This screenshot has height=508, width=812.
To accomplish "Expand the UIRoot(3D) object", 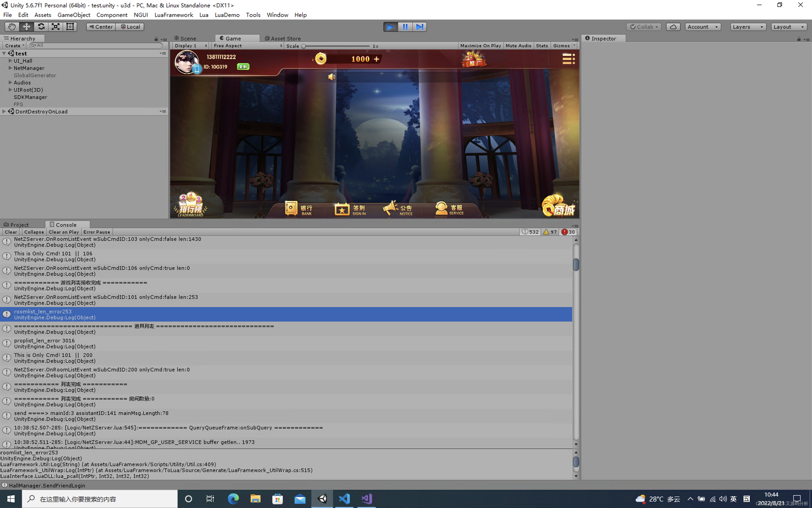I will (10, 90).
